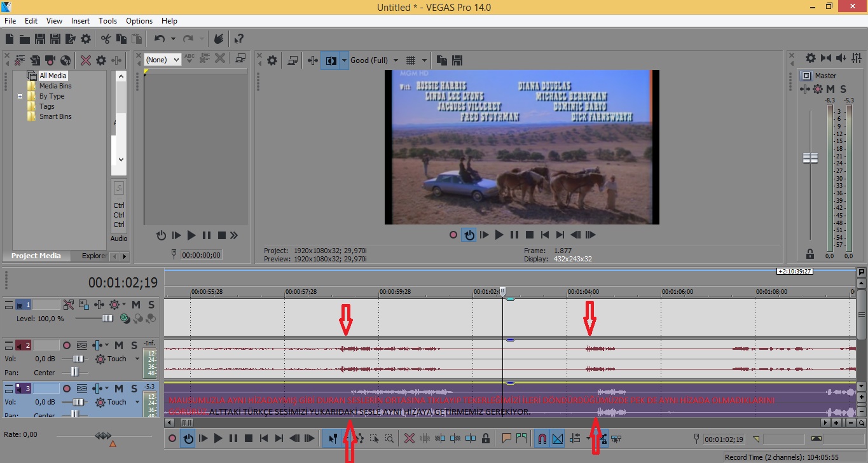Mute audio track 2
This screenshot has width=868, height=463.
(119, 345)
